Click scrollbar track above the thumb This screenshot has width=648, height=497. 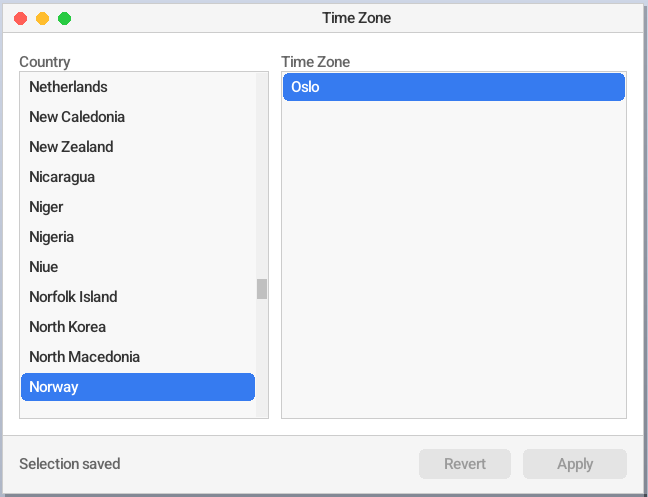(x=262, y=176)
